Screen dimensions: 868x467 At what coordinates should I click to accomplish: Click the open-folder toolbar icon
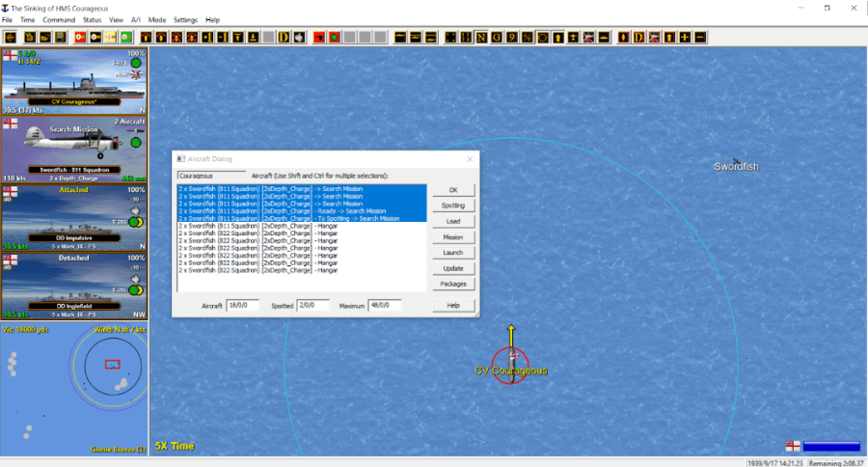click(x=44, y=37)
